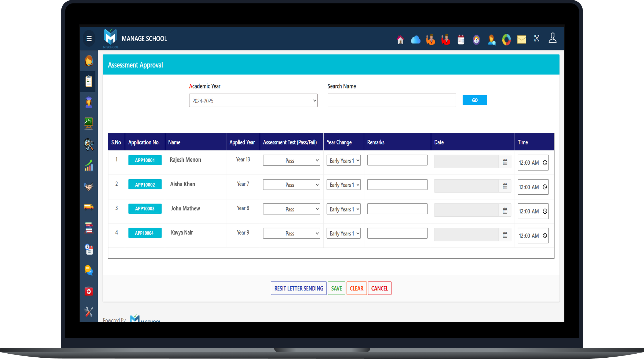Screen dimensions: 644x359
Task: Open application APP10004
Action: tap(145, 233)
